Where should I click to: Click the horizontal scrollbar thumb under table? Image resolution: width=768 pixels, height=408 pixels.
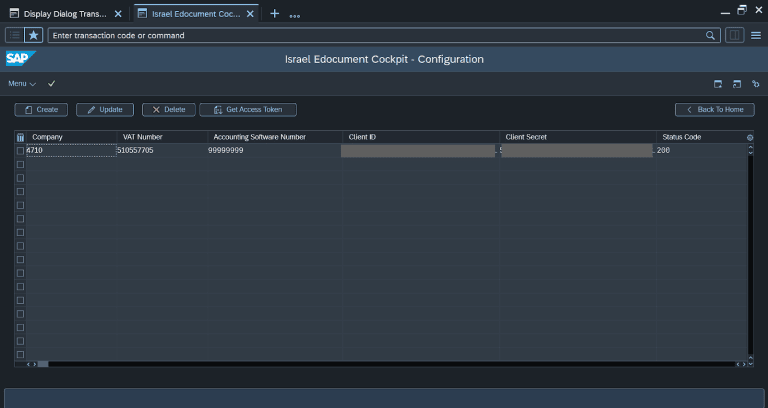pos(43,364)
